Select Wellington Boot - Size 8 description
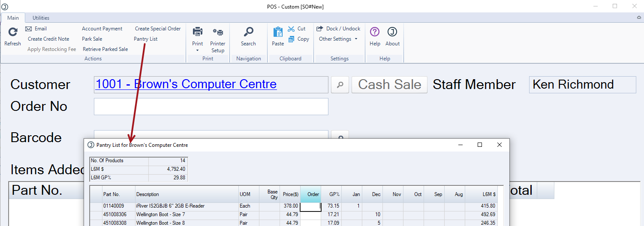Image resolution: width=644 pixels, height=226 pixels. [160, 223]
